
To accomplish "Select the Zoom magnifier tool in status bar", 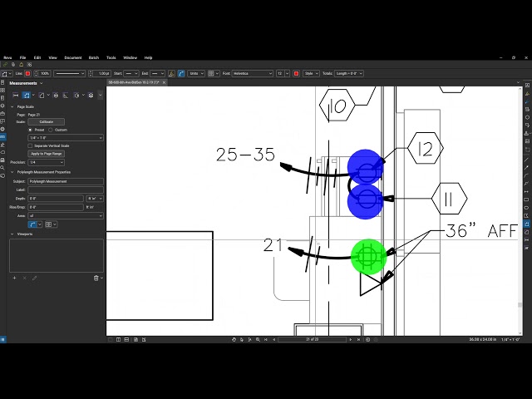I will coord(258,339).
